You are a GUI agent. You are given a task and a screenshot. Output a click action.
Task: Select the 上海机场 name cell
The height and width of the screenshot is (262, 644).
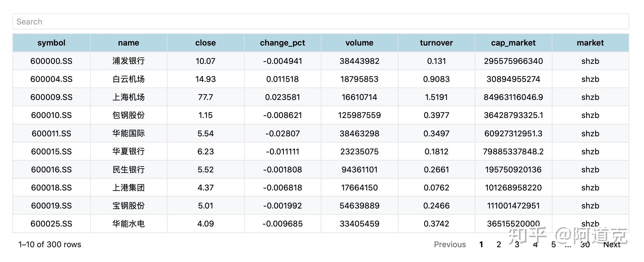click(129, 97)
